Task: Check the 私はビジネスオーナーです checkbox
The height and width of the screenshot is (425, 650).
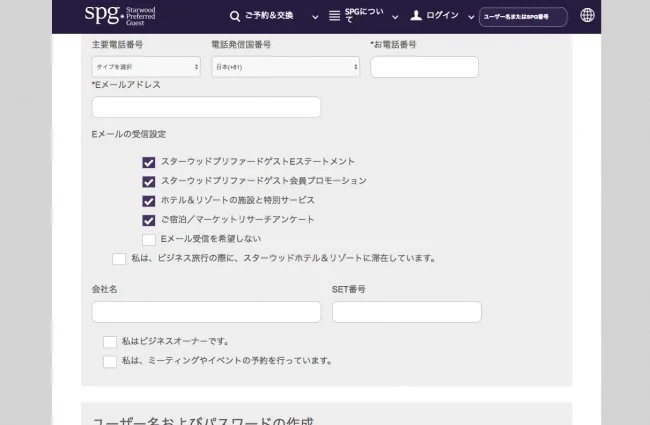Action: pos(109,342)
